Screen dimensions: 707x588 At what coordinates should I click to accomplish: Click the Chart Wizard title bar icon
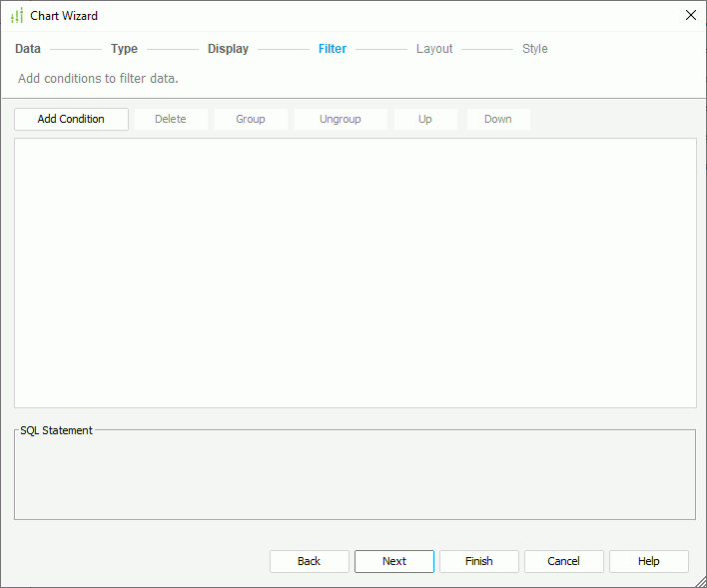pyautogui.click(x=16, y=16)
